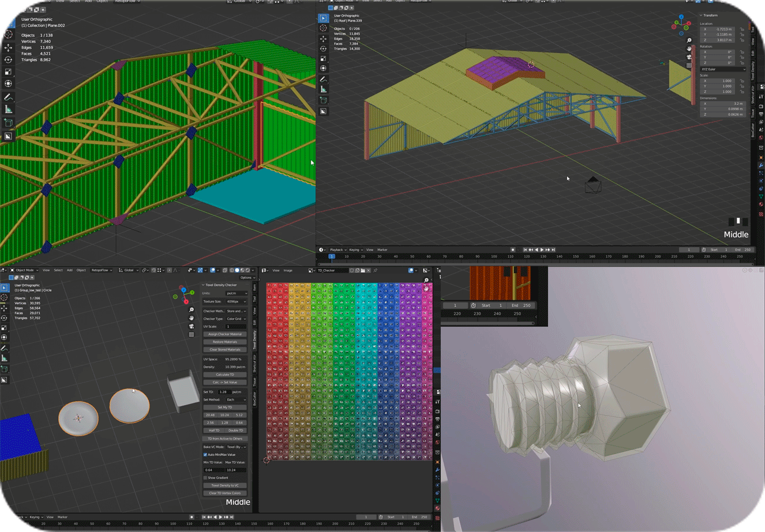This screenshot has height=532, width=765.
Task: Enable the Show Gradient checkbox
Action: pyautogui.click(x=205, y=478)
